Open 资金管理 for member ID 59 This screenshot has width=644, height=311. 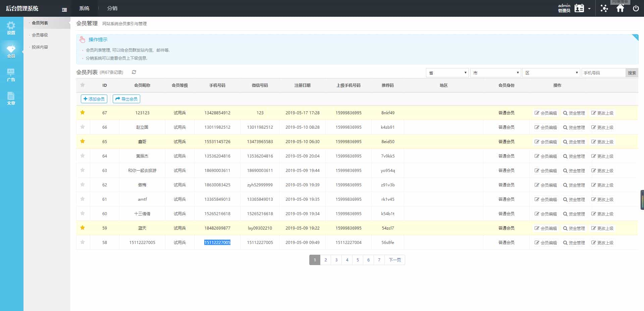click(x=574, y=228)
